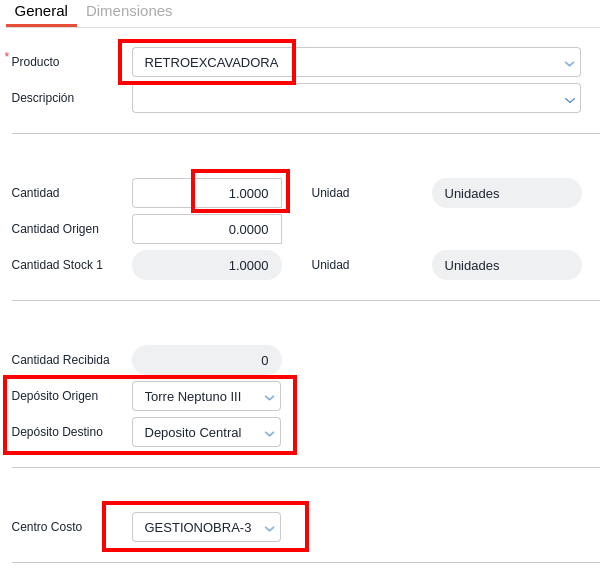Screen dimensions: 600x568
Task: Expand the Producto dropdown chevron
Action: [x=569, y=63]
